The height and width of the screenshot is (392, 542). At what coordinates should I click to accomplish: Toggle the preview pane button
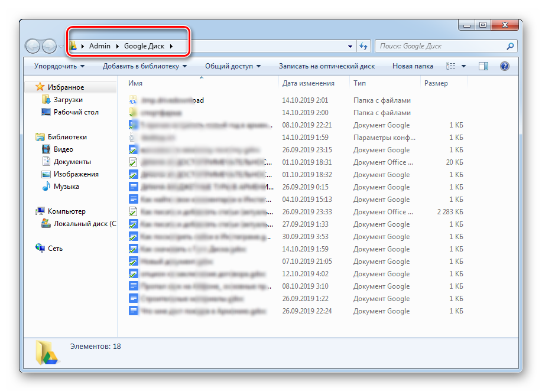pos(483,66)
